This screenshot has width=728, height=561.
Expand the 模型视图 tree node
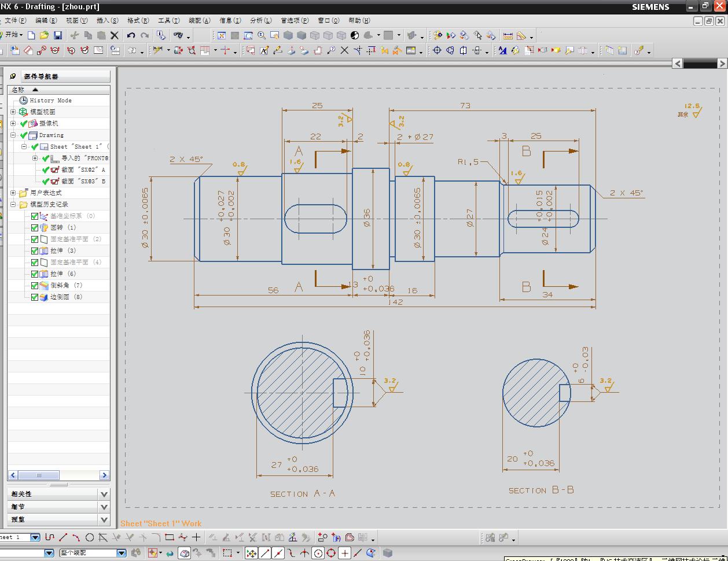(13, 112)
